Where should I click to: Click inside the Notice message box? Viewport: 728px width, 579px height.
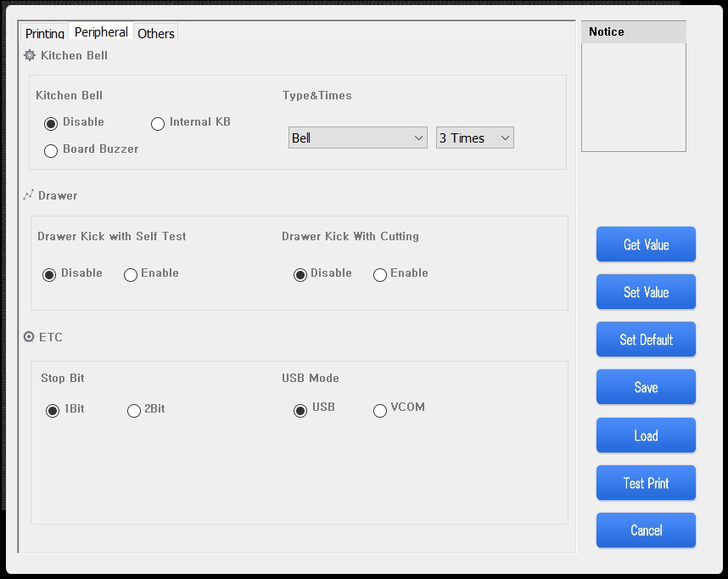(x=633, y=97)
